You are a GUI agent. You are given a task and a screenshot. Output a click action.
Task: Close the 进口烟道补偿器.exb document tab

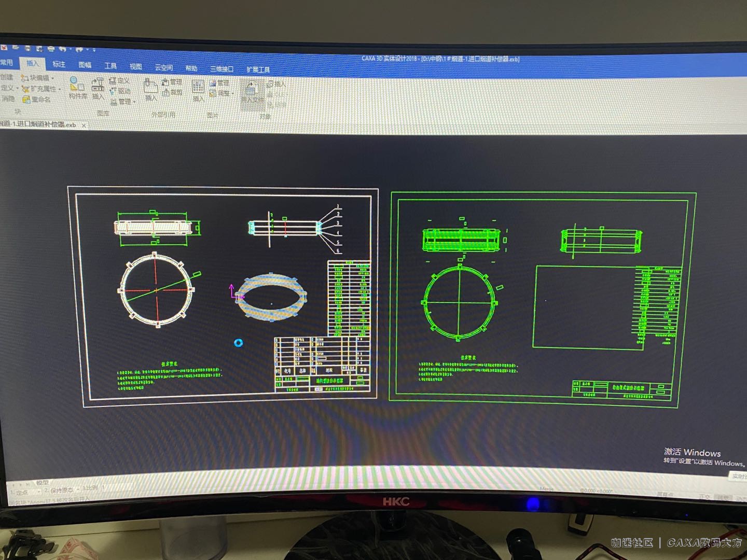84,125
